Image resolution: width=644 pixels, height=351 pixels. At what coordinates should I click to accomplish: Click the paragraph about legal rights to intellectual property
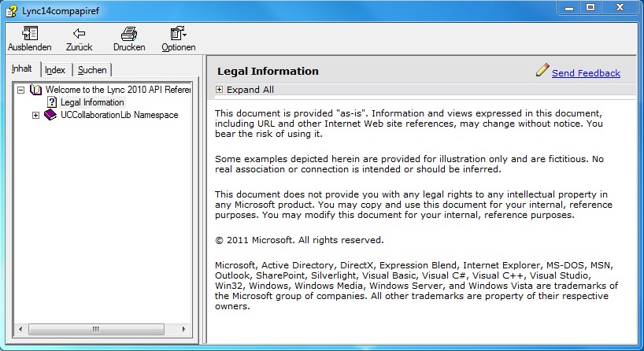(413, 205)
